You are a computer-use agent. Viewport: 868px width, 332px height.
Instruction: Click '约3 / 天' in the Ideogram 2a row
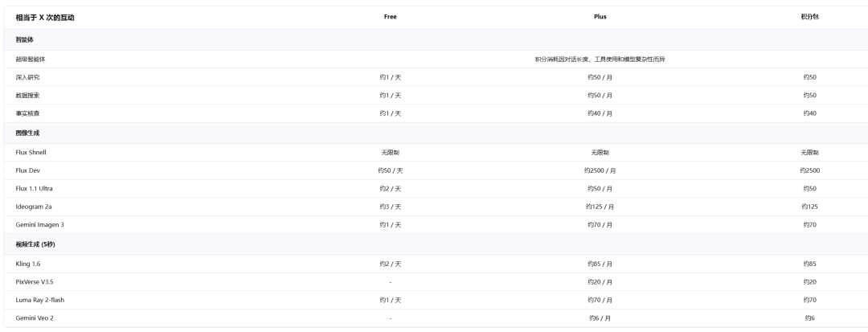pyautogui.click(x=391, y=207)
